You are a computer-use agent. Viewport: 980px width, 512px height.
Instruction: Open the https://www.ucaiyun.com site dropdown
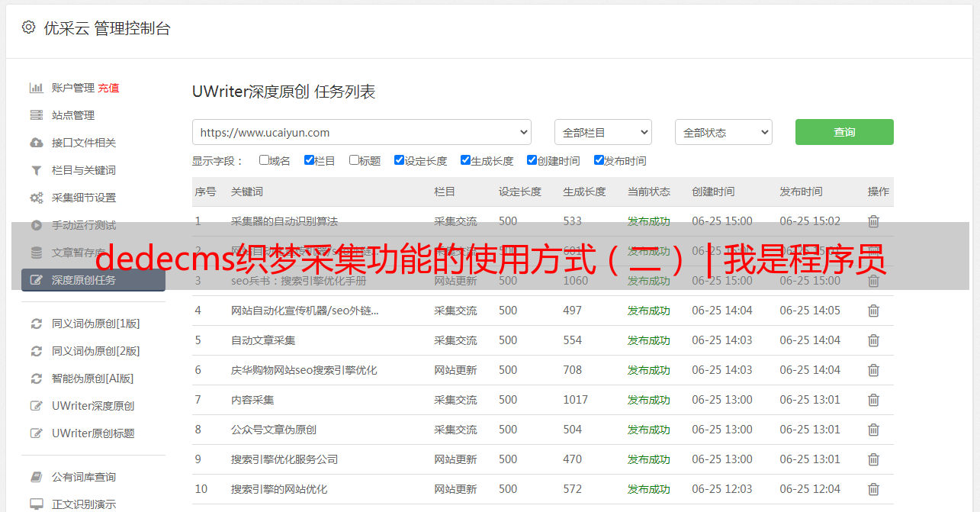(361, 132)
